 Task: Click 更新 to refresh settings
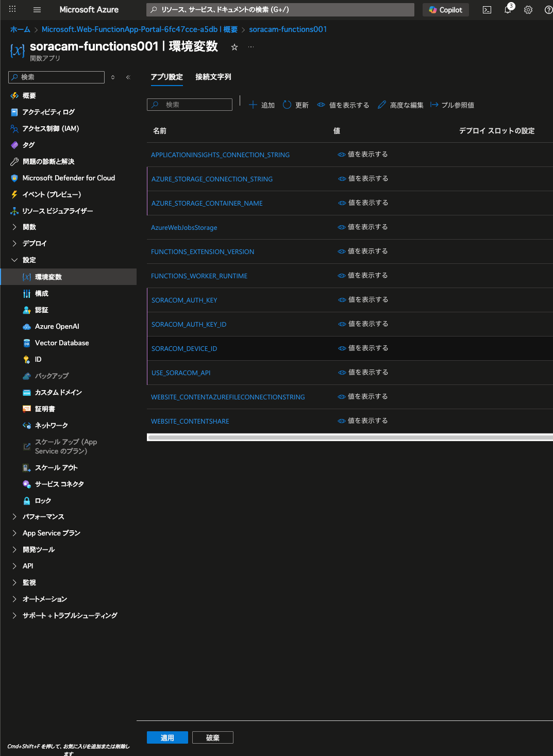point(296,105)
